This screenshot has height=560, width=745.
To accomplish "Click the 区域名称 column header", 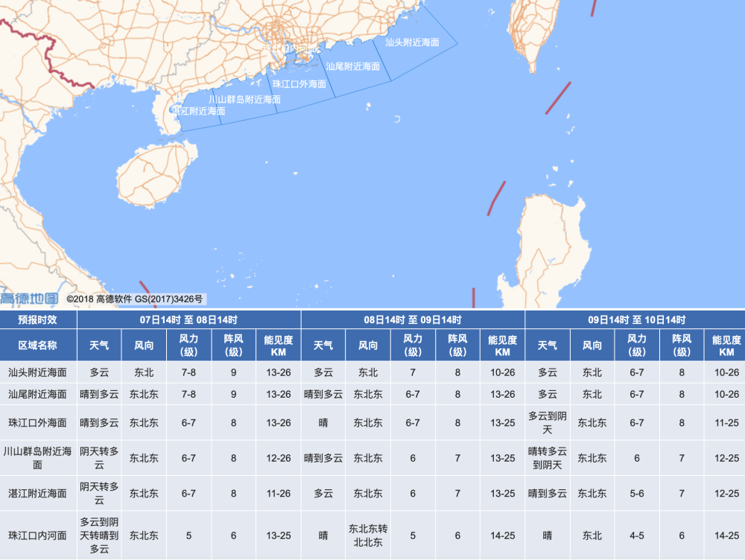I will coord(38,346).
